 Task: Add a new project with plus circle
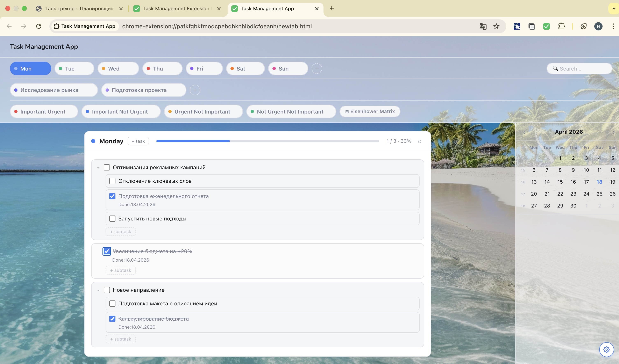tap(195, 90)
